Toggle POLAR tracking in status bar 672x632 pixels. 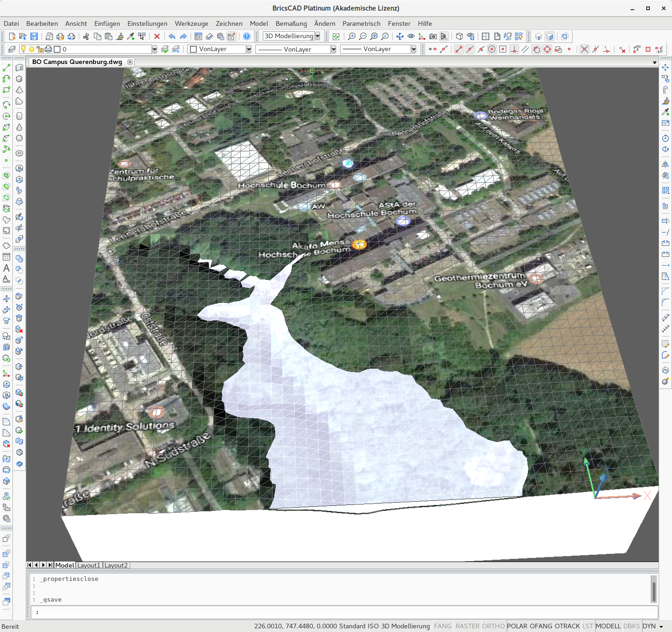tap(517, 626)
